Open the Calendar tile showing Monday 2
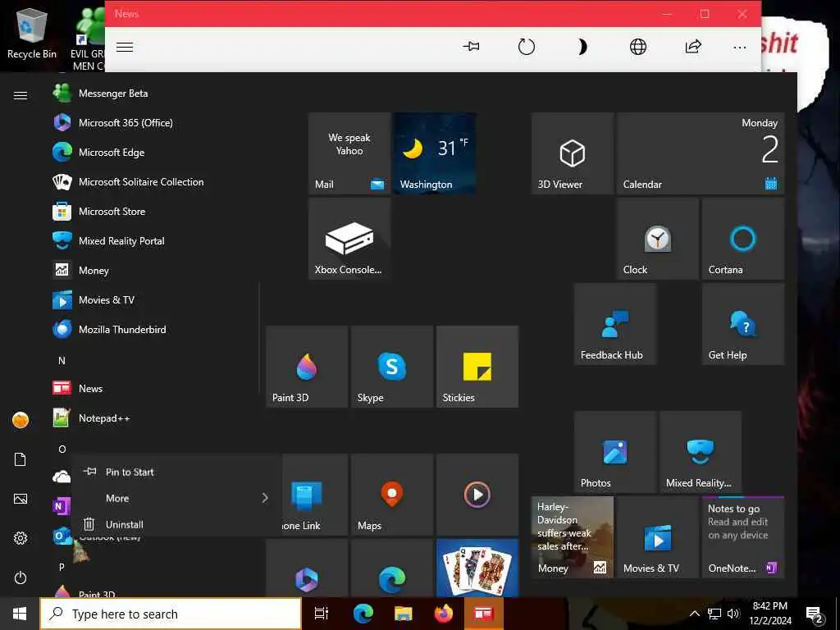The height and width of the screenshot is (630, 840). (x=701, y=153)
